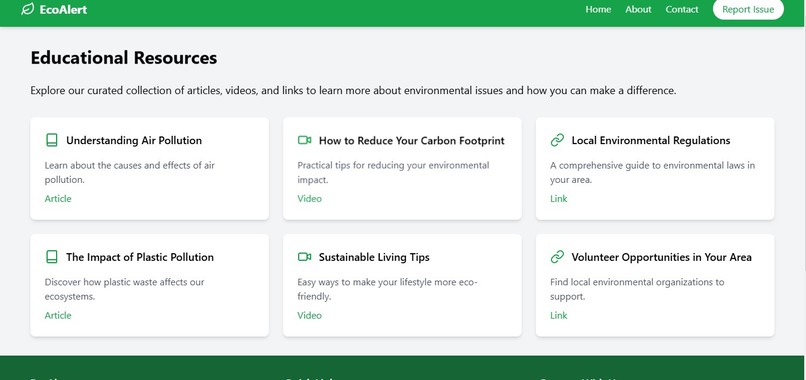Click the book icon beside Understanding Air Pollution
806x380 pixels.
51,140
